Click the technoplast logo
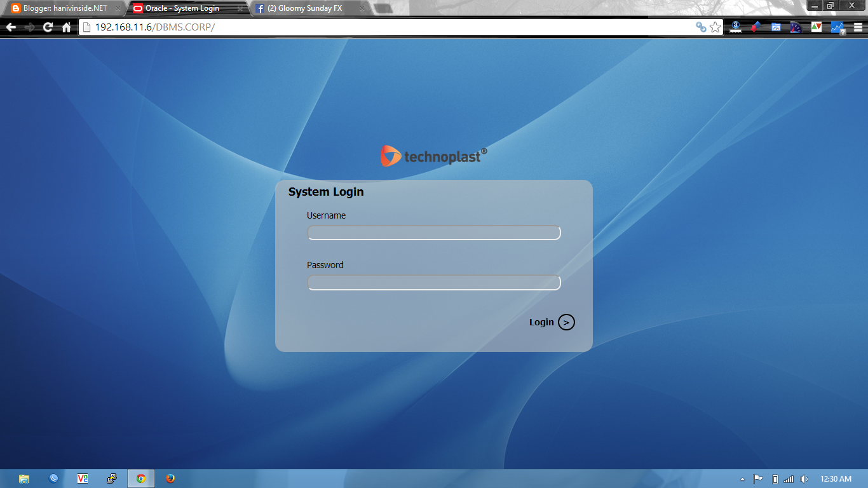Viewport: 868px width, 488px height. [434, 156]
